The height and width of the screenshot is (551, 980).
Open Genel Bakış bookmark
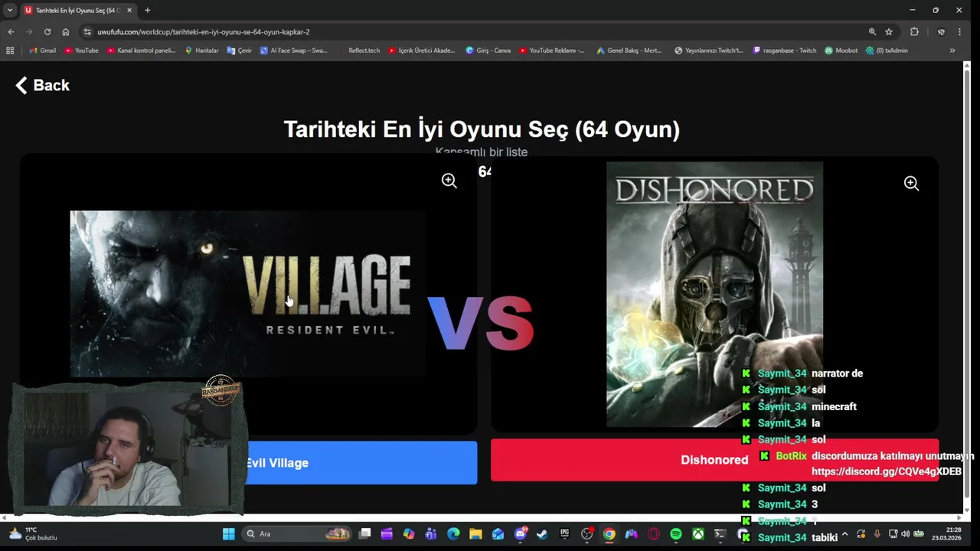coord(629,51)
